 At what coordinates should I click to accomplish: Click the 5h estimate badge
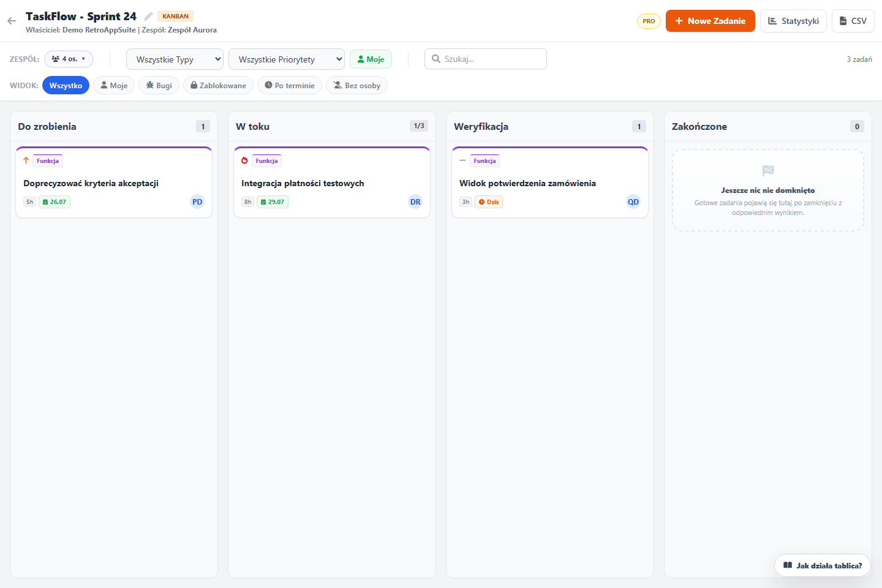(29, 202)
